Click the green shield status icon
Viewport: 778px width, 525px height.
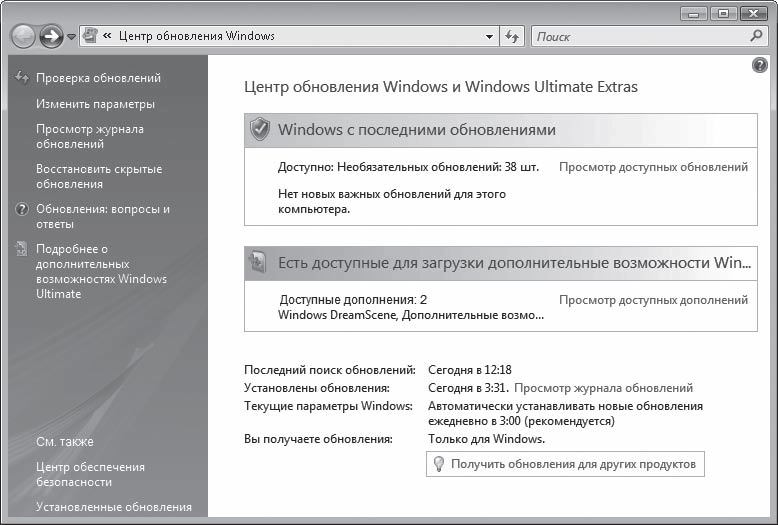(259, 130)
